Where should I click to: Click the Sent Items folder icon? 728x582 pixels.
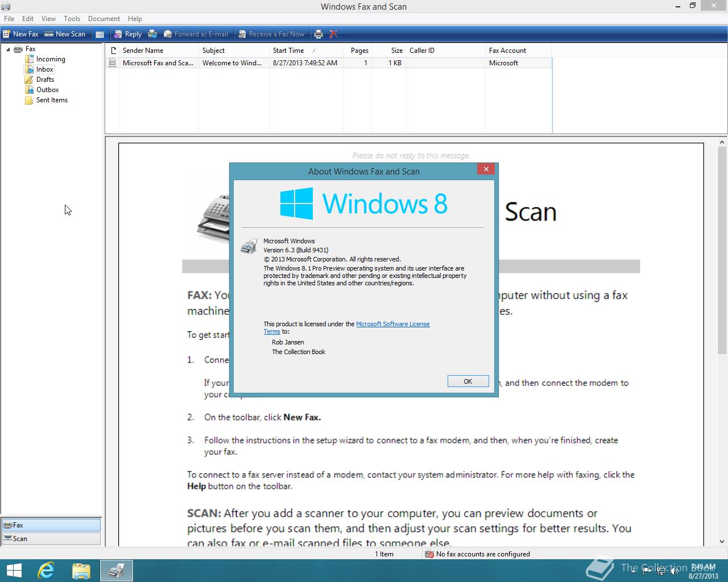(29, 100)
